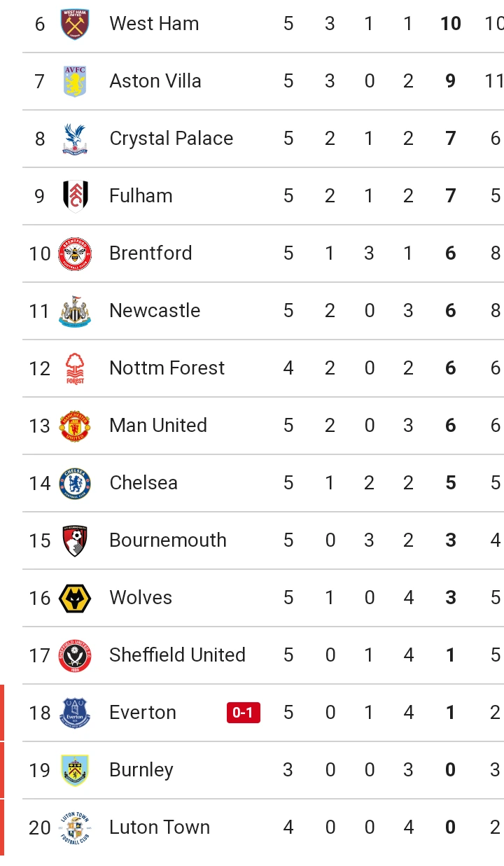Tap the Sheffield United crest
Image resolution: width=504 pixels, height=866 pixels.
[75, 655]
